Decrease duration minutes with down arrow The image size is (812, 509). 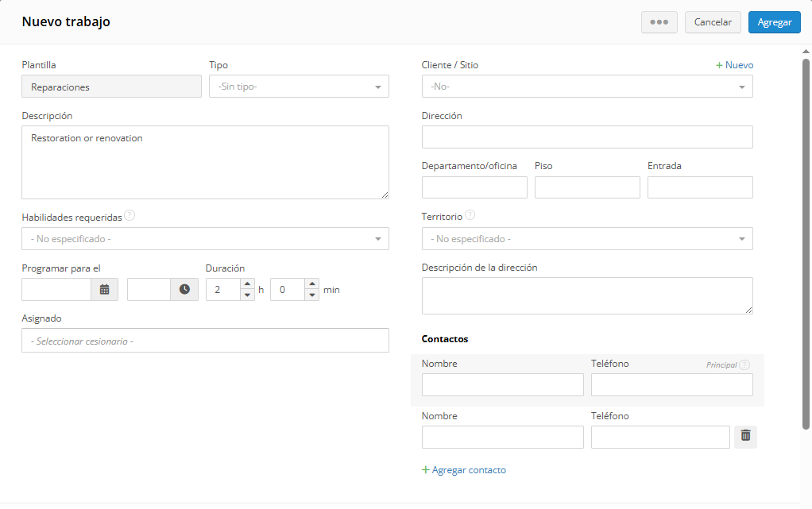click(311, 295)
